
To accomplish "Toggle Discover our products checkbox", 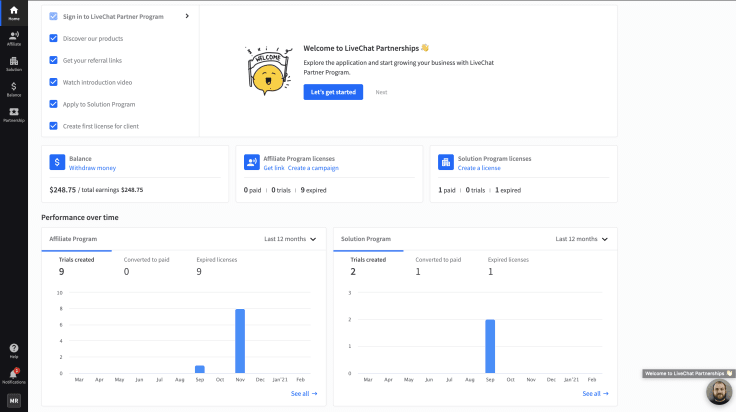I will point(54,38).
